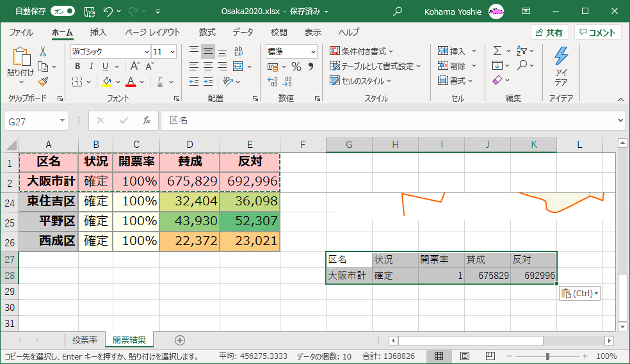Click the Format Painter brush
This screenshot has width=630, height=364.
pyautogui.click(x=43, y=82)
